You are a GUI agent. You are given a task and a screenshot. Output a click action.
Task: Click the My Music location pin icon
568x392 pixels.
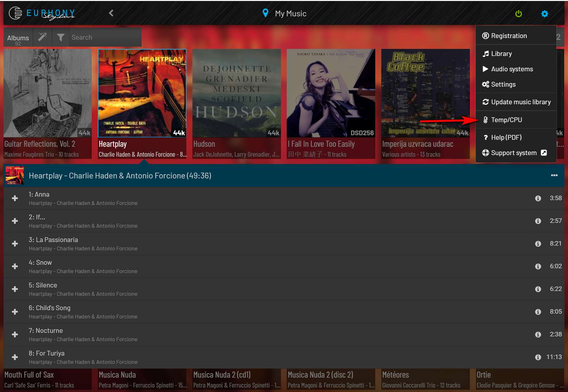[265, 13]
